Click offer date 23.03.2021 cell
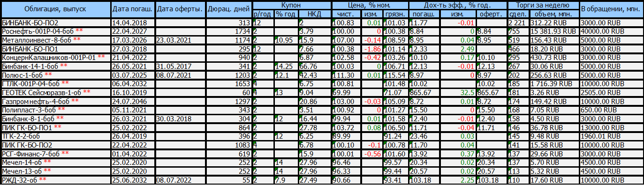This screenshot has width=644, height=185. tap(181, 39)
